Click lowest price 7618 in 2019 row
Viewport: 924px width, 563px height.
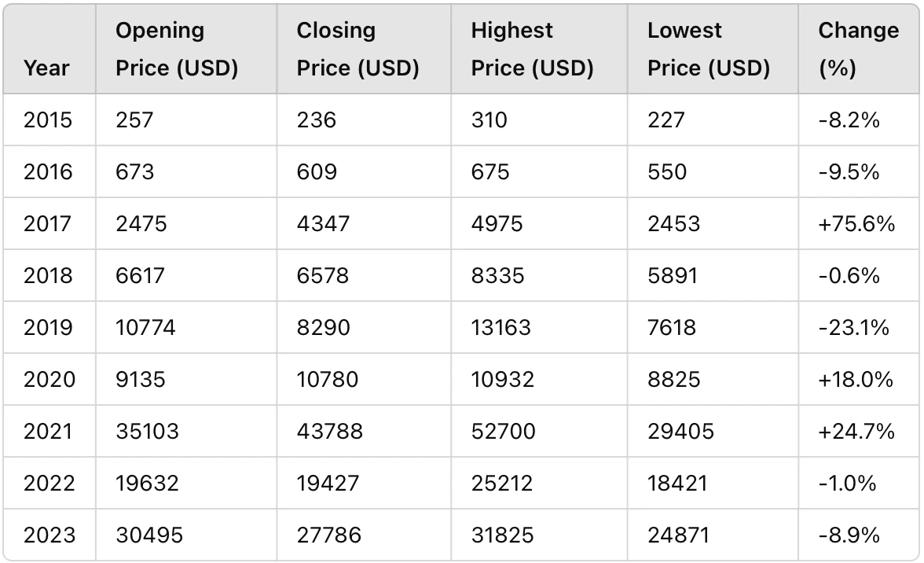tap(672, 328)
